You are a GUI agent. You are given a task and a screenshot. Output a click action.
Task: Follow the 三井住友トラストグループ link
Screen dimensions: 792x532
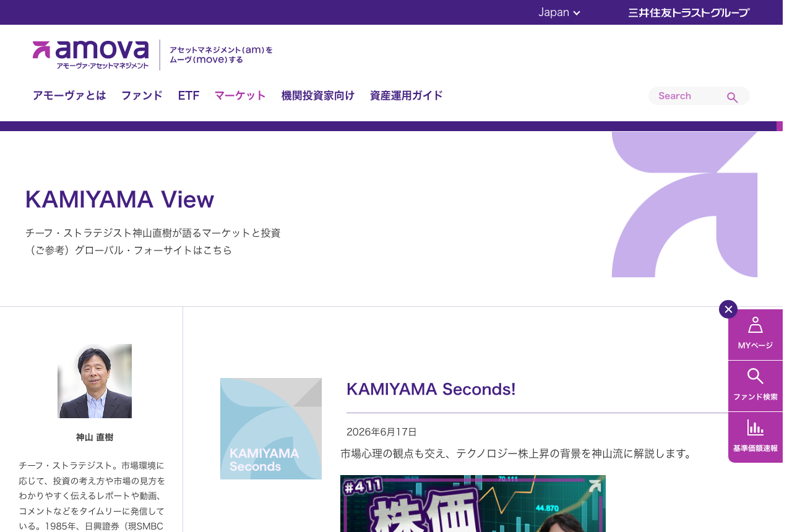point(689,12)
